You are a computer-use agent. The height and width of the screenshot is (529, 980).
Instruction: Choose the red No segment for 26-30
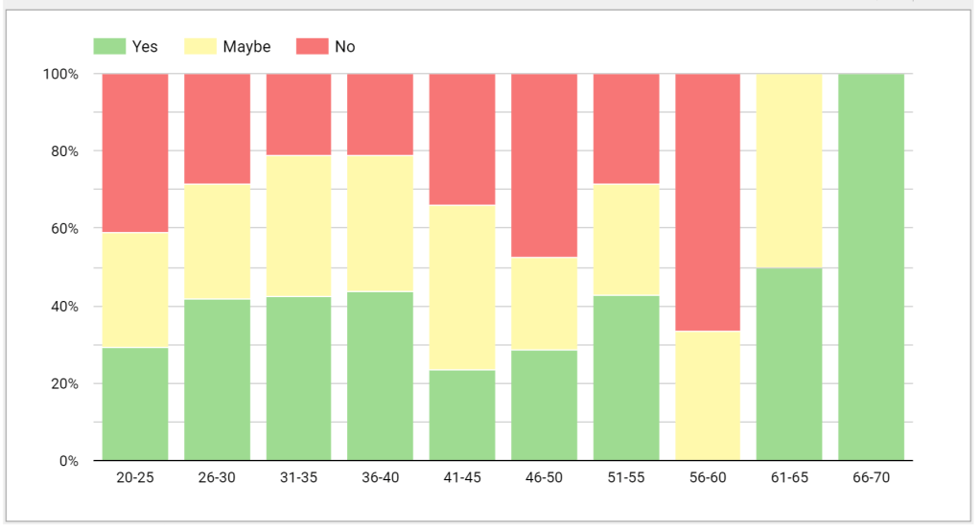(217, 128)
